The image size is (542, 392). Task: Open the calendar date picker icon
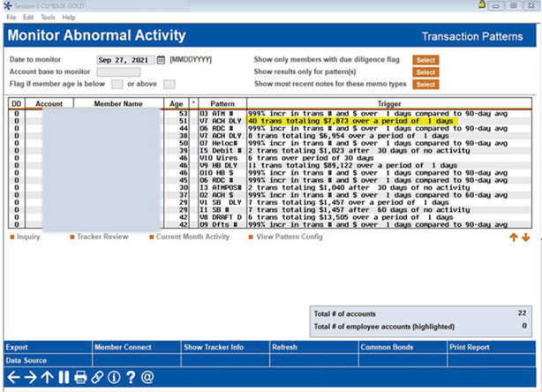(x=161, y=60)
